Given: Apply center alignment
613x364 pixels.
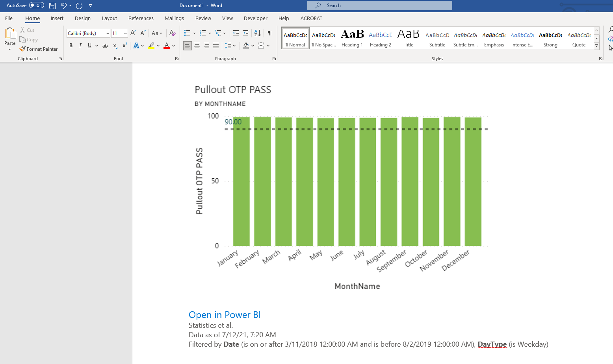Looking at the screenshot, I should coord(197,46).
